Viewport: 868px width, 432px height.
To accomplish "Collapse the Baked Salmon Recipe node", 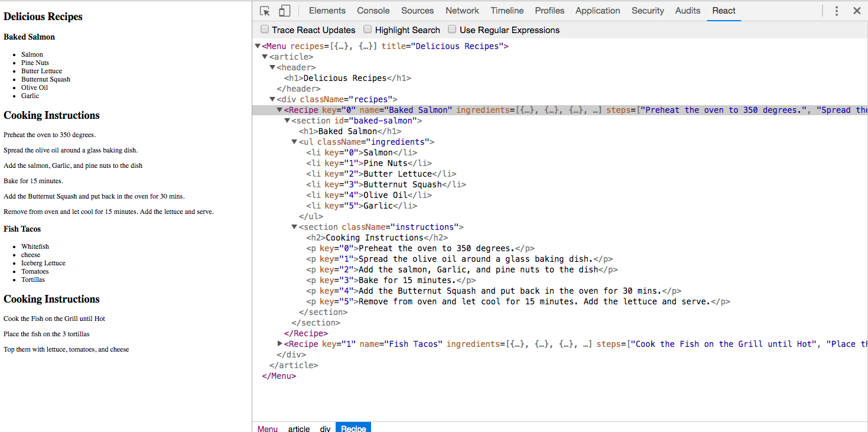I will pyautogui.click(x=280, y=110).
